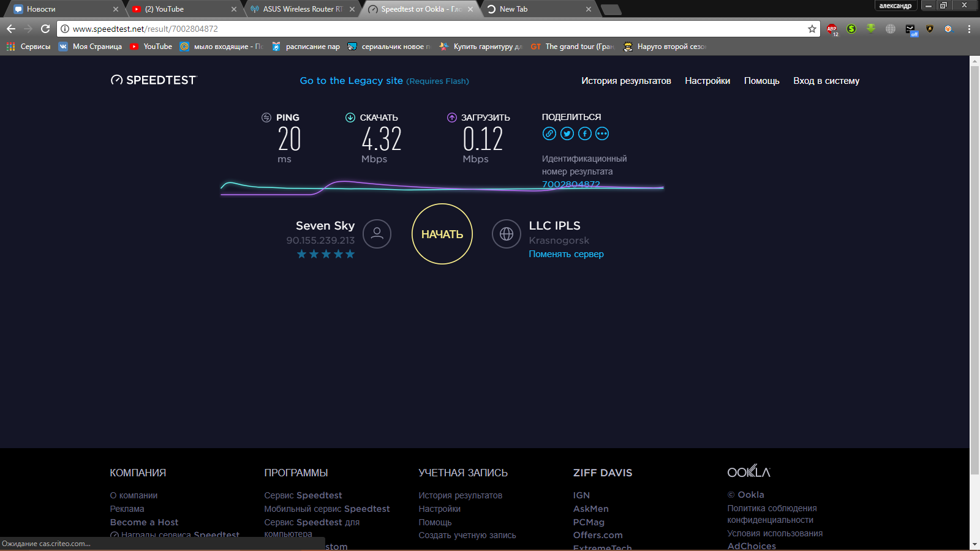The image size is (980, 551).
Task: Open the green download arrow extension
Action: coord(871,29)
